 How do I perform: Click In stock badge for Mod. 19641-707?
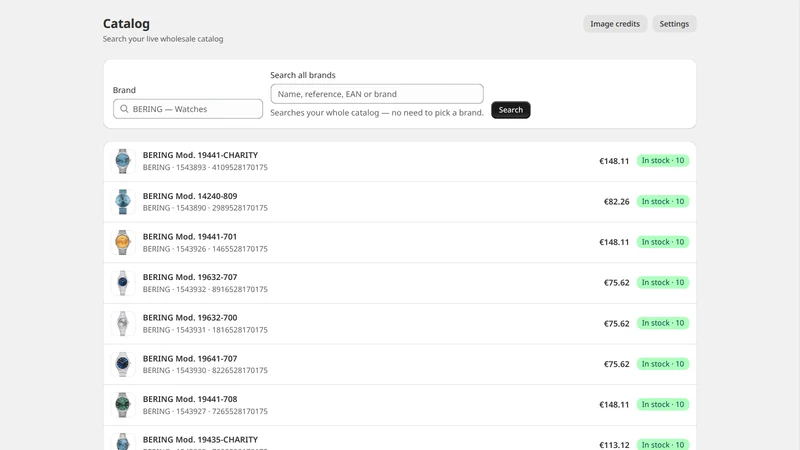tap(663, 364)
